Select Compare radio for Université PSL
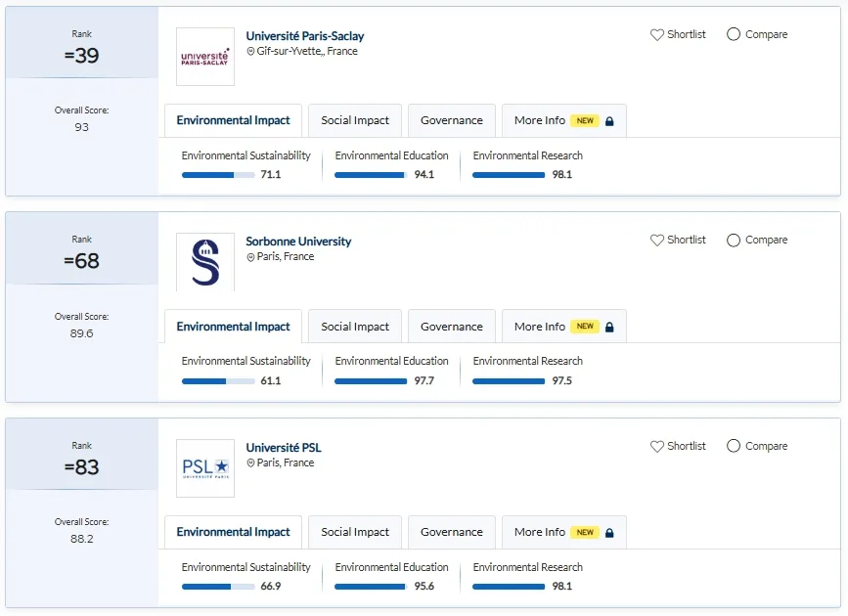This screenshot has height=616, width=848. pyautogui.click(x=734, y=446)
